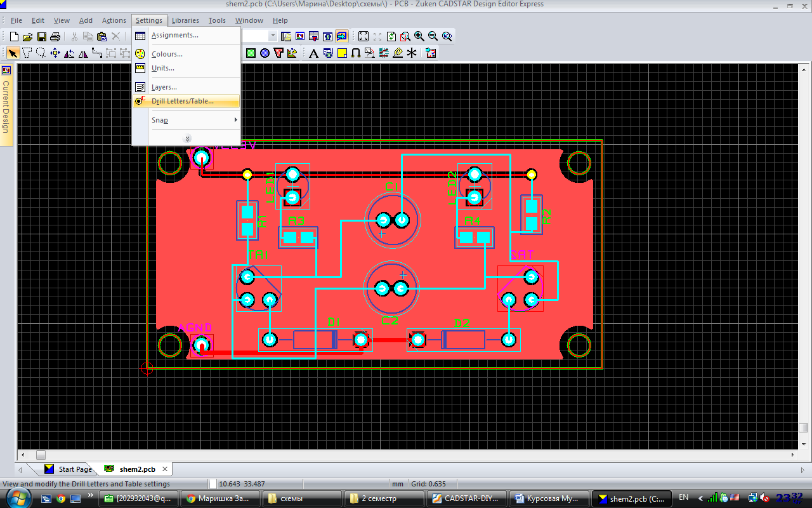This screenshot has height=508, width=812.
Task: Click the Move four-arrow tool
Action: (x=55, y=53)
